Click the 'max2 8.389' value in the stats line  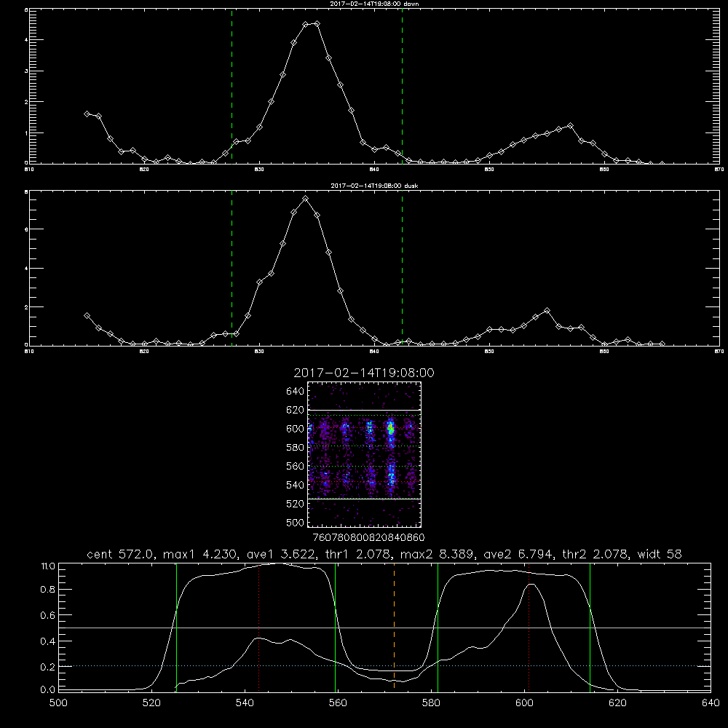click(x=437, y=554)
